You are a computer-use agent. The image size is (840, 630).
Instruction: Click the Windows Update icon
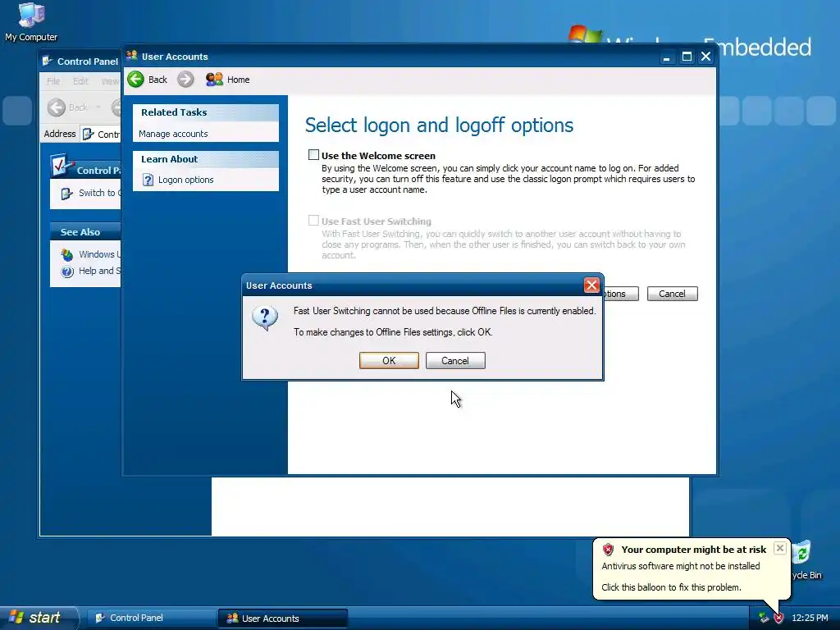(67, 254)
